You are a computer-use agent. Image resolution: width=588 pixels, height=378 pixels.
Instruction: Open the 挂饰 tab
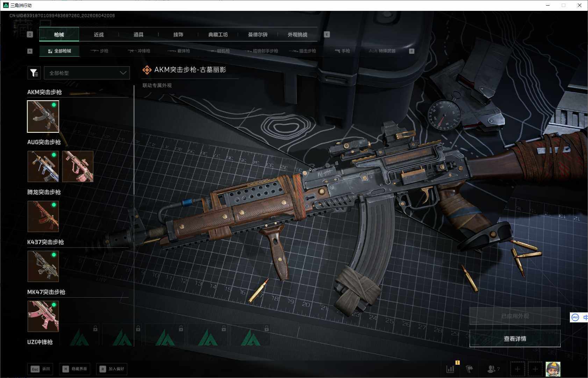click(x=178, y=34)
